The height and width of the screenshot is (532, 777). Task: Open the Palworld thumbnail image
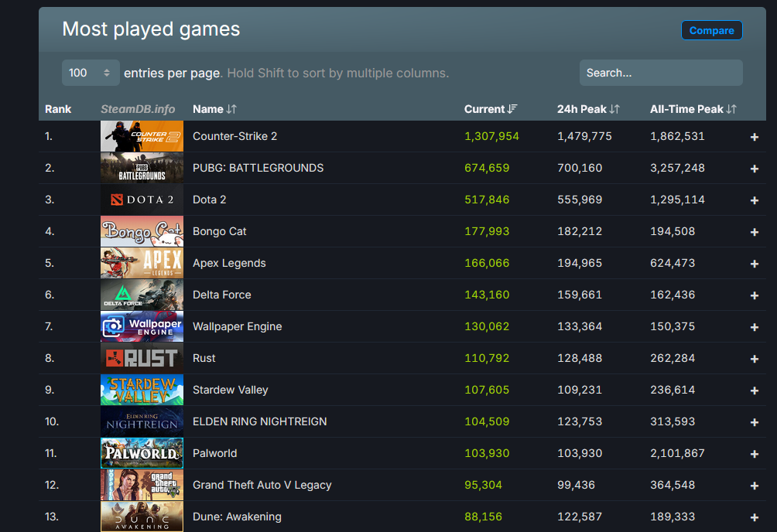point(142,453)
